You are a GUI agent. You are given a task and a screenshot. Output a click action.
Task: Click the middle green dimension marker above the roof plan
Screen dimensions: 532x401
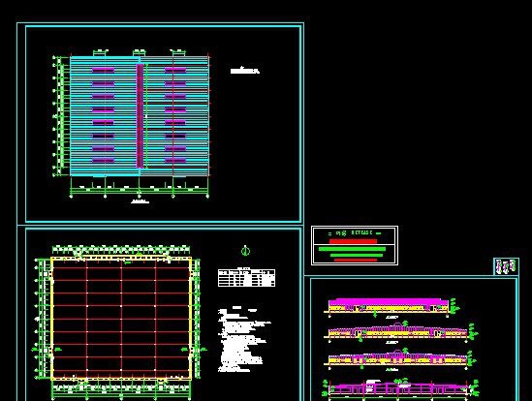(x=140, y=52)
